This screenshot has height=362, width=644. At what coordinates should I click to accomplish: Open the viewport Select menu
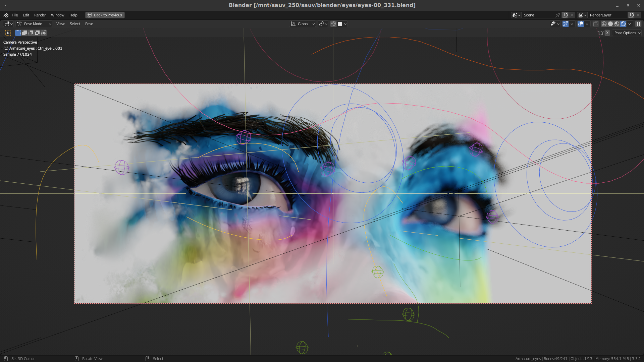[75, 24]
